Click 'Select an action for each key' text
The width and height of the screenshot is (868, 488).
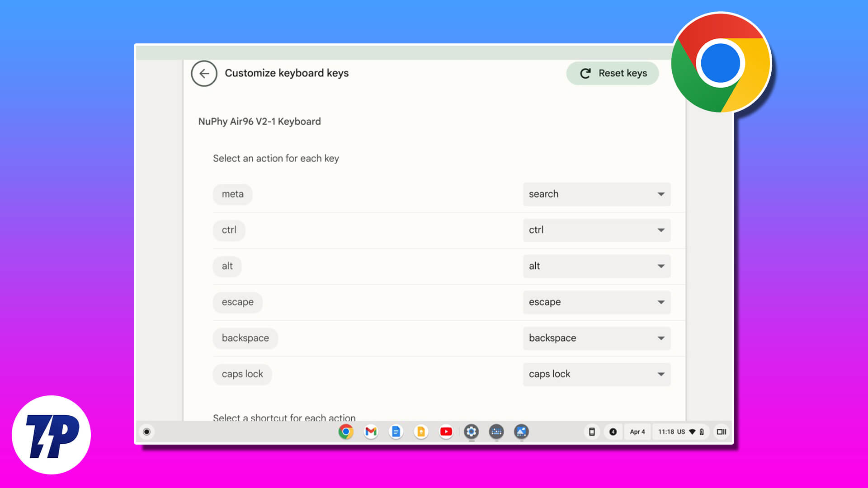pyautogui.click(x=276, y=159)
